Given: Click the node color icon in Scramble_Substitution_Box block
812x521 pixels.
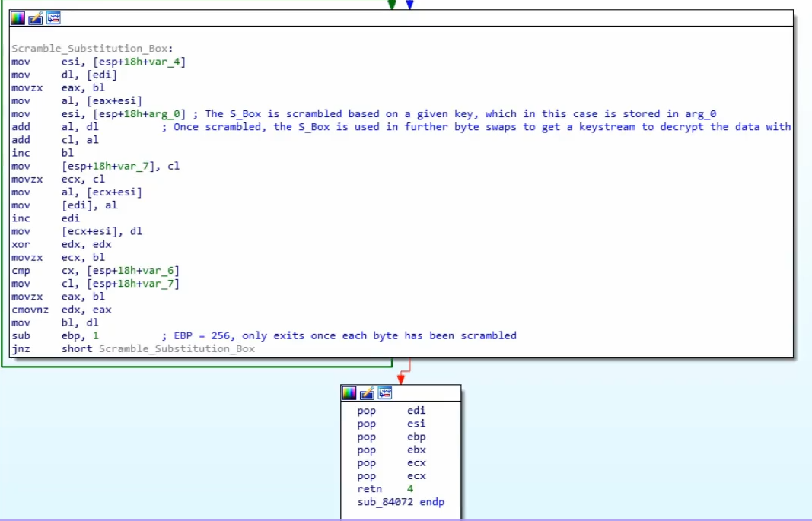Looking at the screenshot, I should pyautogui.click(x=18, y=18).
